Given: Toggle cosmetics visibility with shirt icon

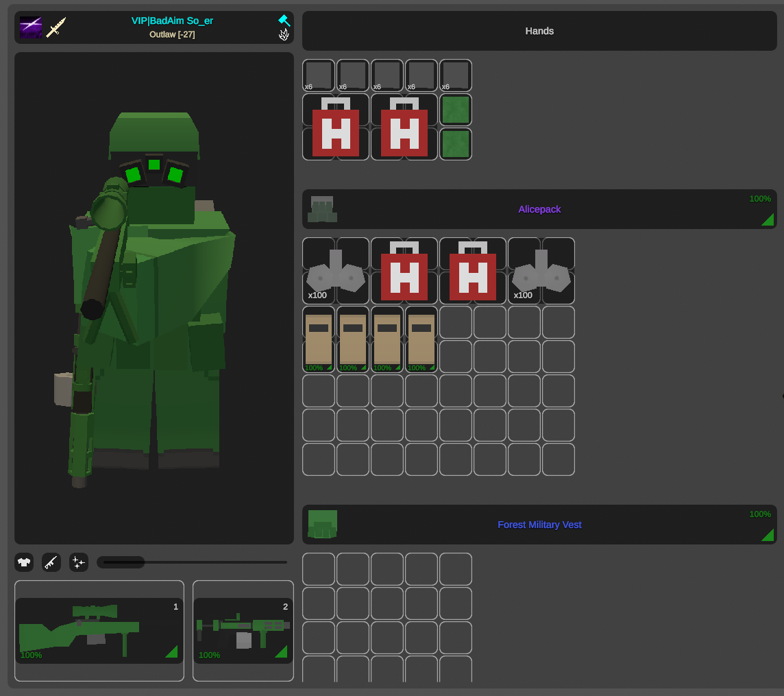Looking at the screenshot, I should coord(24,562).
